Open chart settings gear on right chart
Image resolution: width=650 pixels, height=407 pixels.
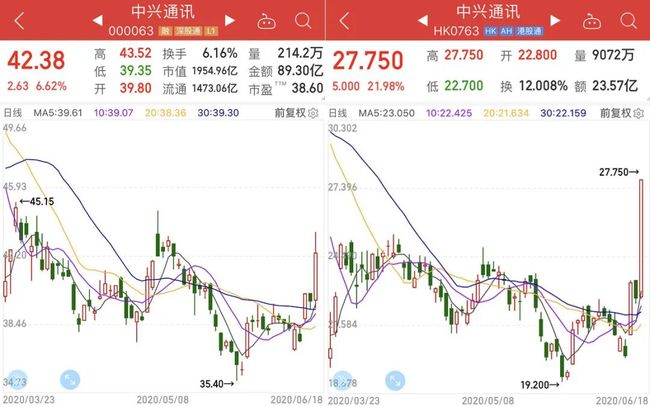pyautogui.click(x=639, y=113)
